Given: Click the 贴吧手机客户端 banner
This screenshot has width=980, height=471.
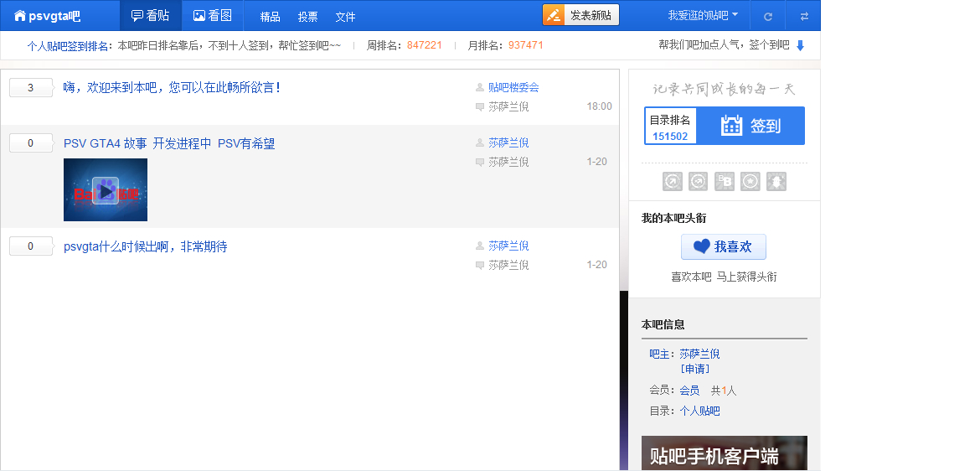Looking at the screenshot, I should point(724,453).
